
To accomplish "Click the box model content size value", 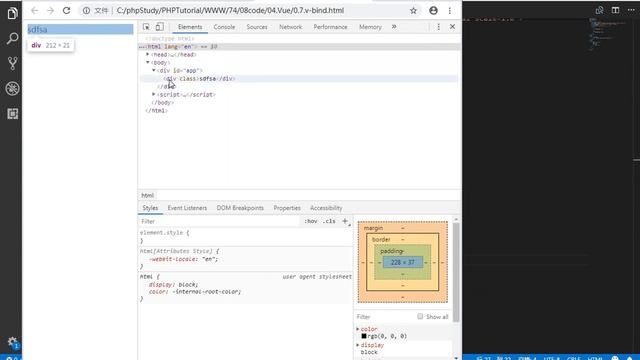I will pos(403,262).
